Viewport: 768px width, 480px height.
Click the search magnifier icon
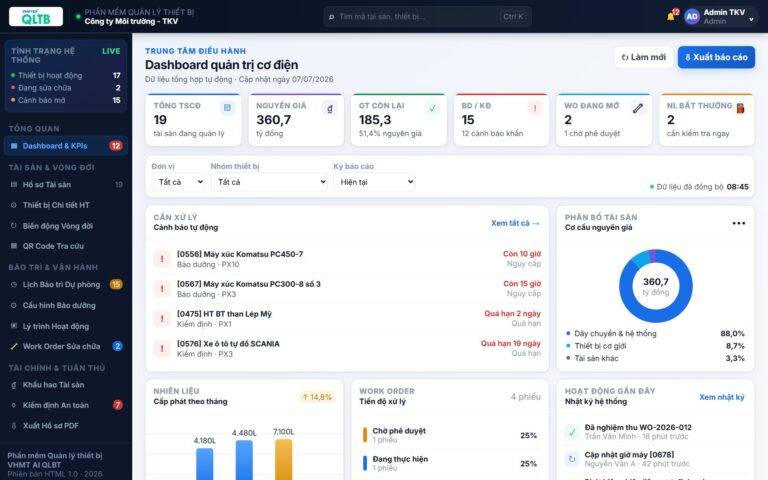[332, 17]
